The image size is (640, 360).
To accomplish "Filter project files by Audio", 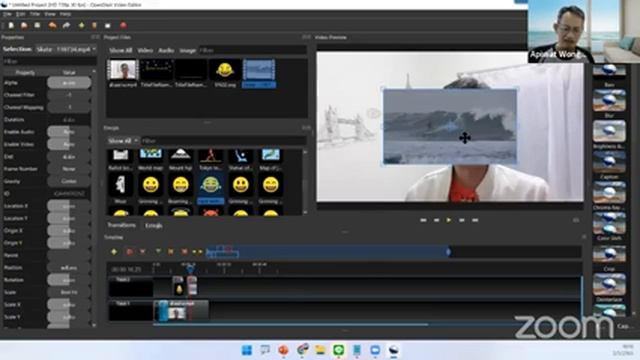I will pos(166,50).
